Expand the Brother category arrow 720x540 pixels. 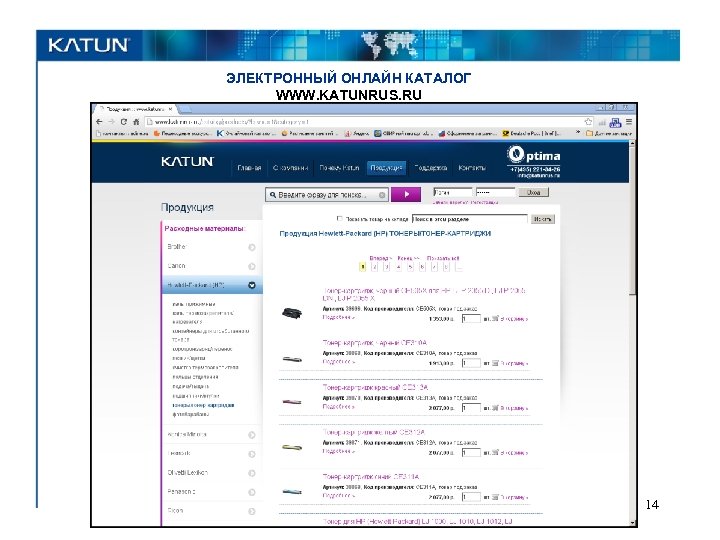pos(252,248)
